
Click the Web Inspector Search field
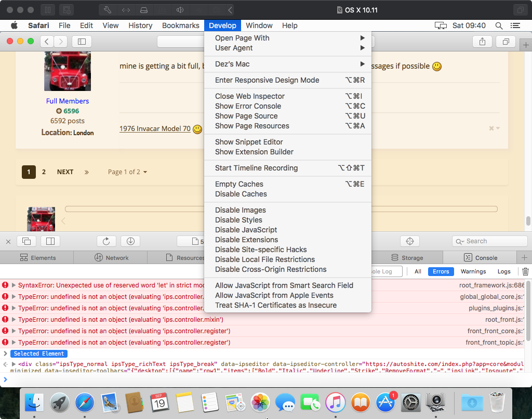coord(489,241)
